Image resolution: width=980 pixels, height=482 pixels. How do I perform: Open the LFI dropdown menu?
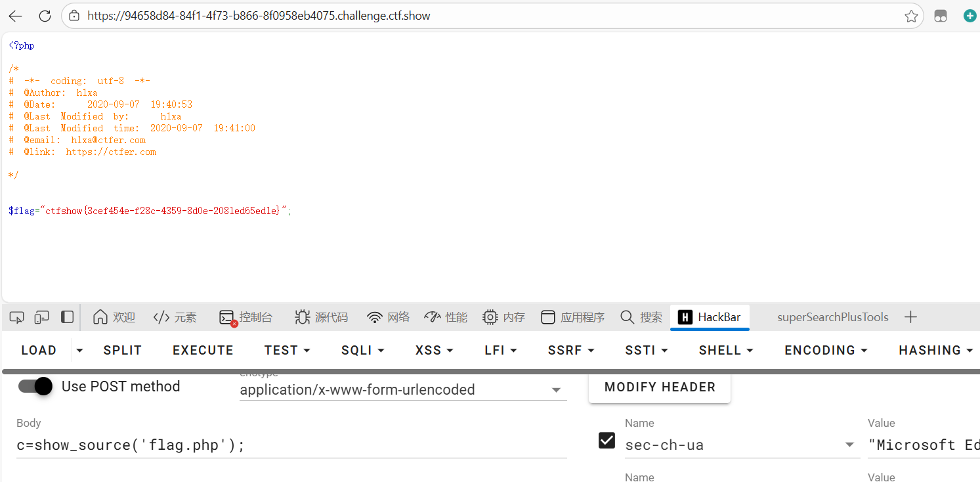pos(501,350)
